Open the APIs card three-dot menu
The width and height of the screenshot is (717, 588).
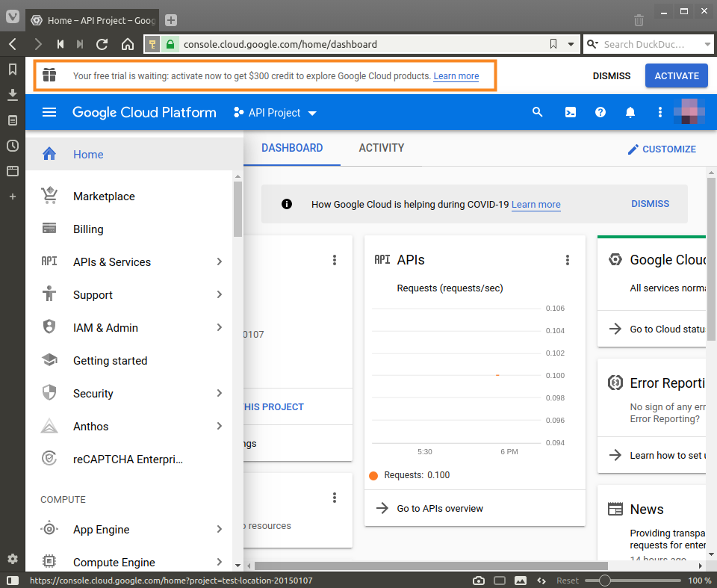point(568,260)
